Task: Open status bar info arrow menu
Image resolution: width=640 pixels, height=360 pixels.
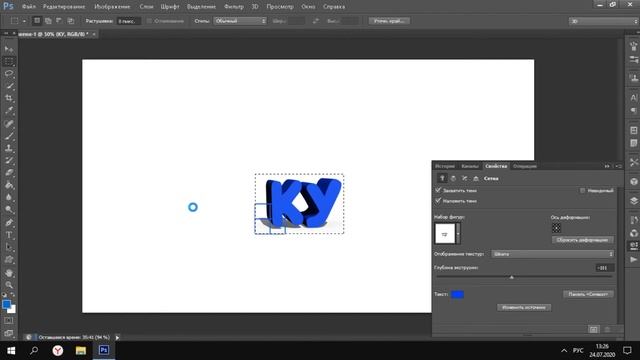Action: pos(117,338)
